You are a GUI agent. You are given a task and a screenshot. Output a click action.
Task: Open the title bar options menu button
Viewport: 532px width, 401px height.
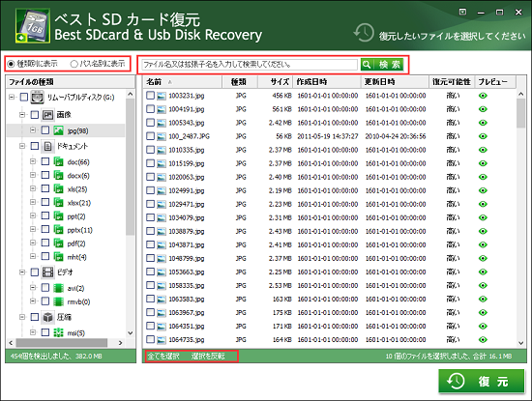click(462, 12)
